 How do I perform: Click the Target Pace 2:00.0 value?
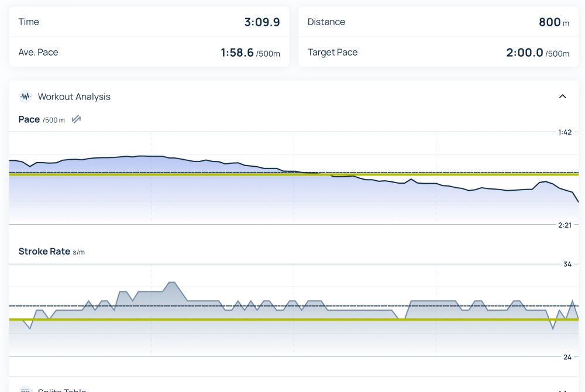click(x=538, y=53)
